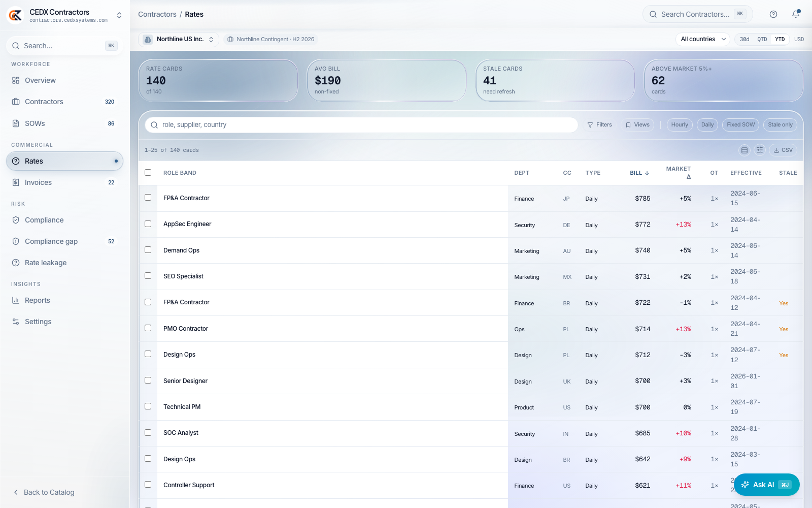This screenshot has width=812, height=508.
Task: Sort by the MARKET Δ column
Action: (679, 173)
